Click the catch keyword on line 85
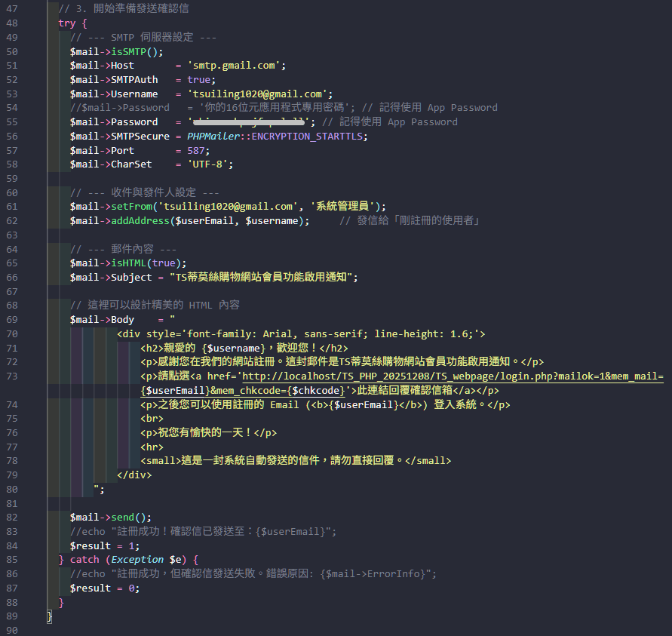This screenshot has width=672, height=636. [x=84, y=560]
